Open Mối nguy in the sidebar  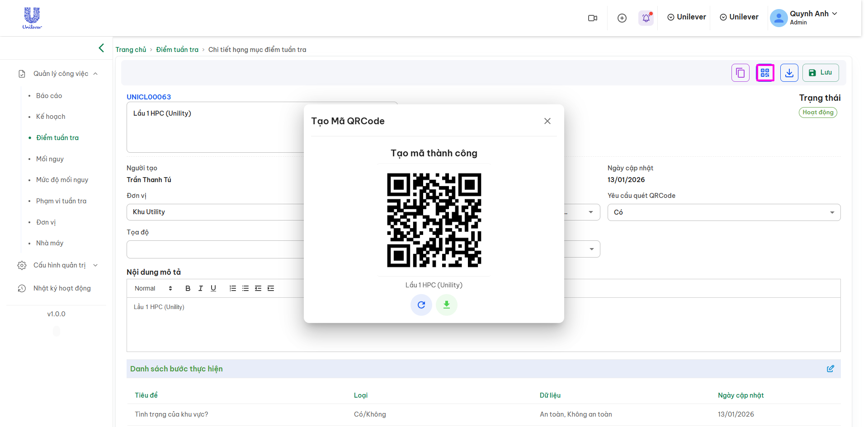click(50, 159)
